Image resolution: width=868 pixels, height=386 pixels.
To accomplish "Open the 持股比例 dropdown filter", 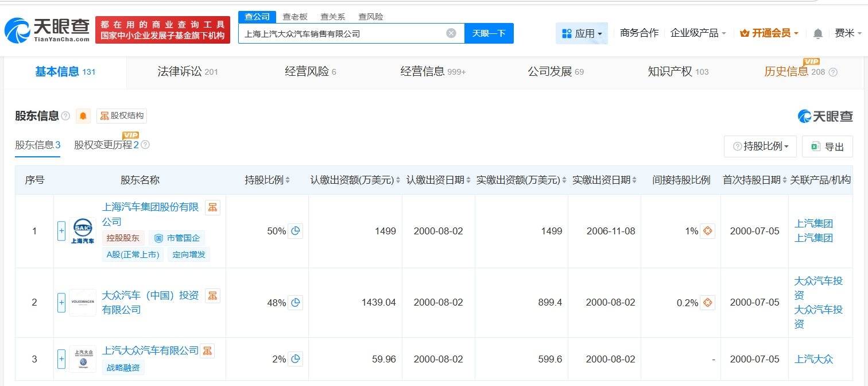I will [x=761, y=146].
